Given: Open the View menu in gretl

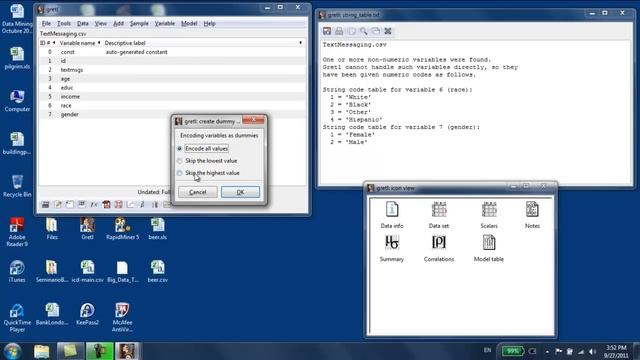Looking at the screenshot, I should [x=100, y=24].
